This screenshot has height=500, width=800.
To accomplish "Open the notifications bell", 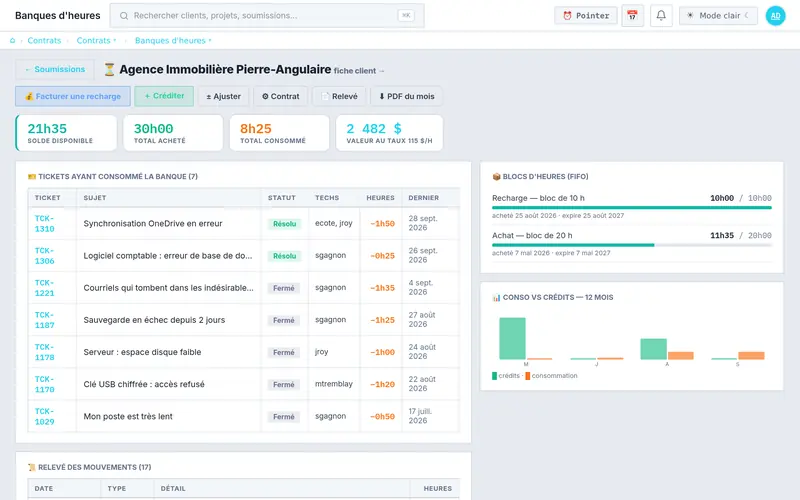I will [661, 16].
